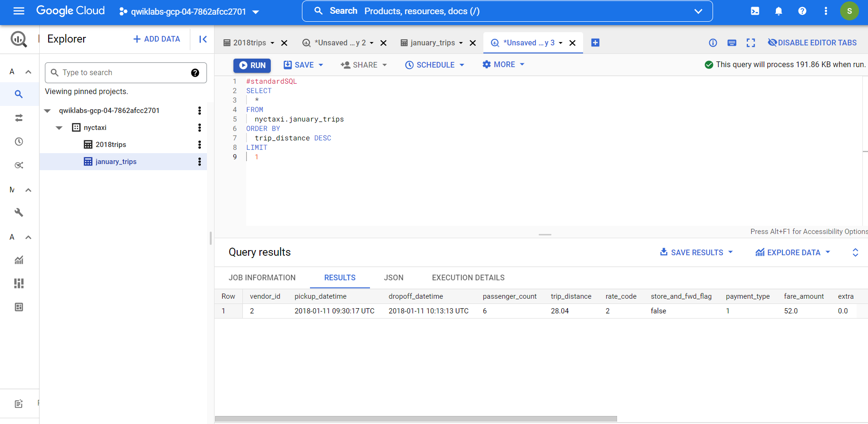Open the account avatar S

point(849,11)
